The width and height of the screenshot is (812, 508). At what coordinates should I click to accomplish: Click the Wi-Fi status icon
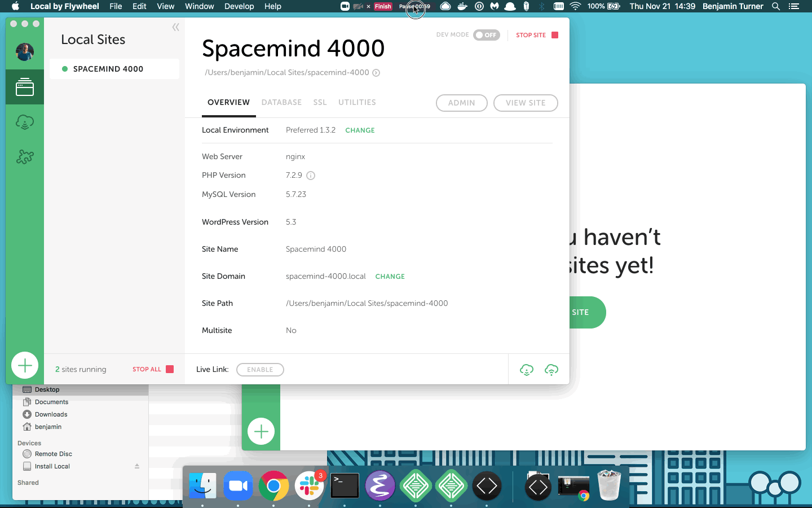(x=576, y=6)
